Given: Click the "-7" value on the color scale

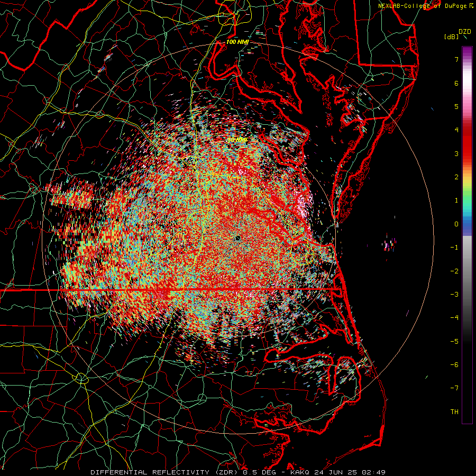Looking at the screenshot, I should coord(454,388).
